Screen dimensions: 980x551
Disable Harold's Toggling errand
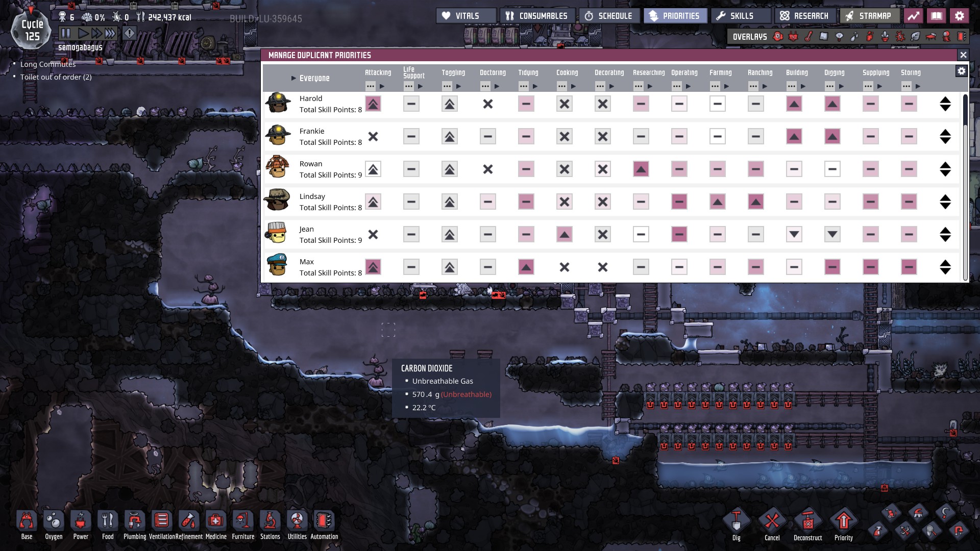coord(450,104)
